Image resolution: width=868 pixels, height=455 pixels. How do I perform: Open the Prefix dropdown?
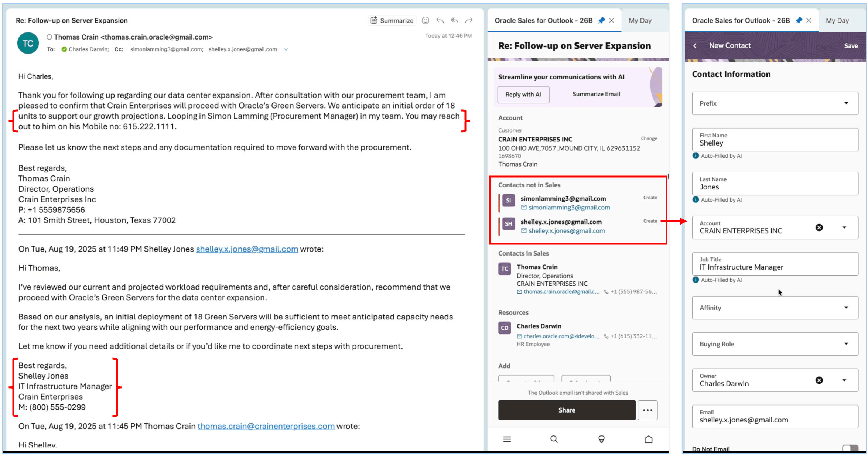(x=846, y=103)
